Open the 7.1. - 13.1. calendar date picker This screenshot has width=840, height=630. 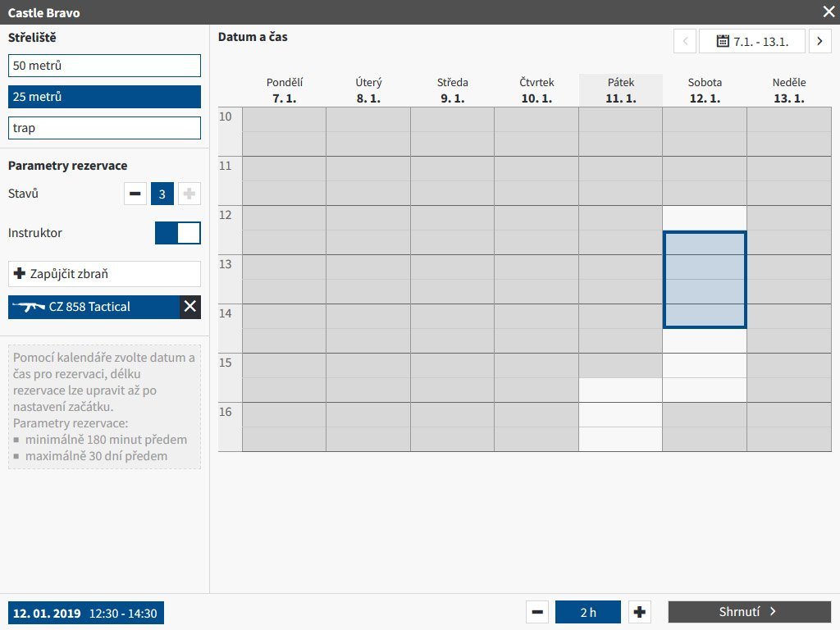point(752,41)
